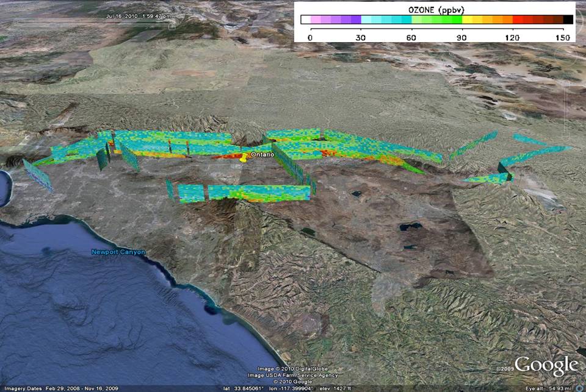Viewport: 586px width, 392px height.
Task: Click the 'Jul 16, 2010 1:59:47 pm' timestamp
Action: (139, 16)
